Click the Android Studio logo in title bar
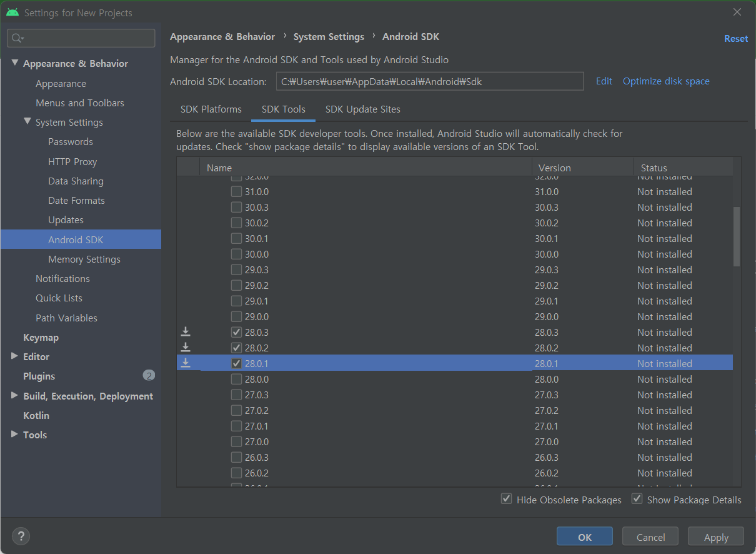Screen dimensions: 756x554 pos(12,13)
